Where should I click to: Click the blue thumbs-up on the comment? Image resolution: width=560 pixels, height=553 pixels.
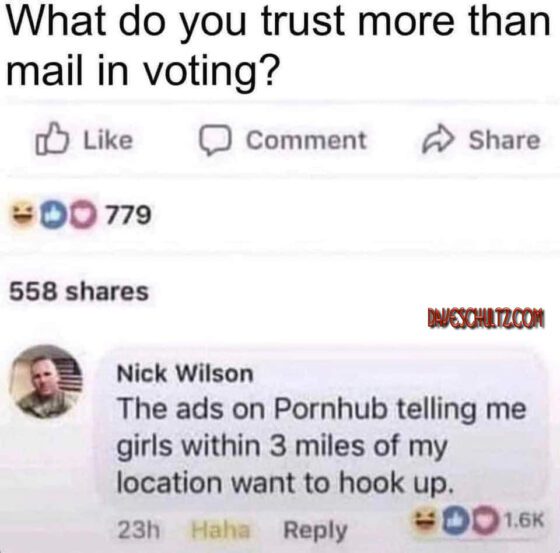(456, 522)
